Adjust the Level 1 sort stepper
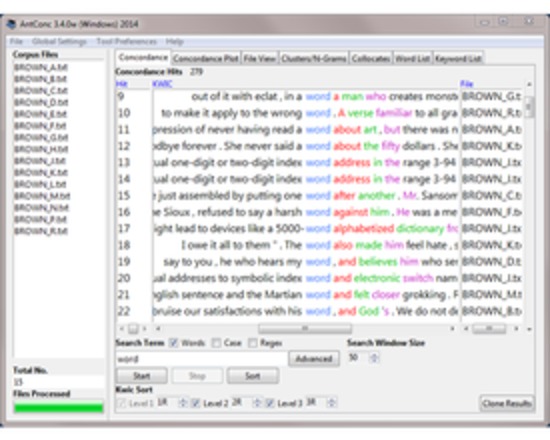The image size is (550, 440). [182, 403]
